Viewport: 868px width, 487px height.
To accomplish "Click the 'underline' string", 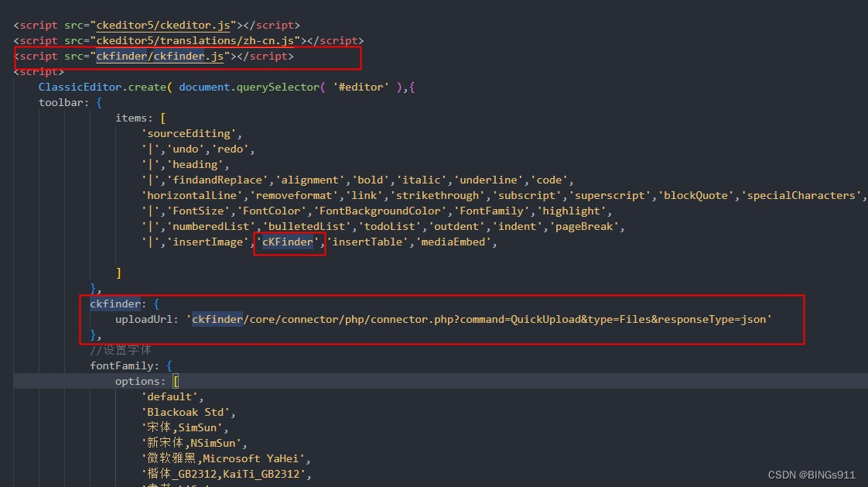I will (x=488, y=180).
